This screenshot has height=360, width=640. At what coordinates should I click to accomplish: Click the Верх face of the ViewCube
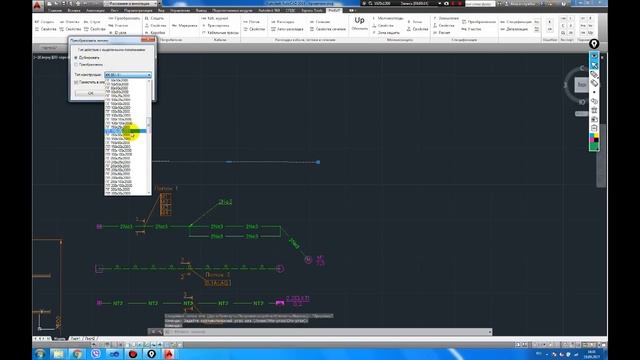[x=581, y=85]
